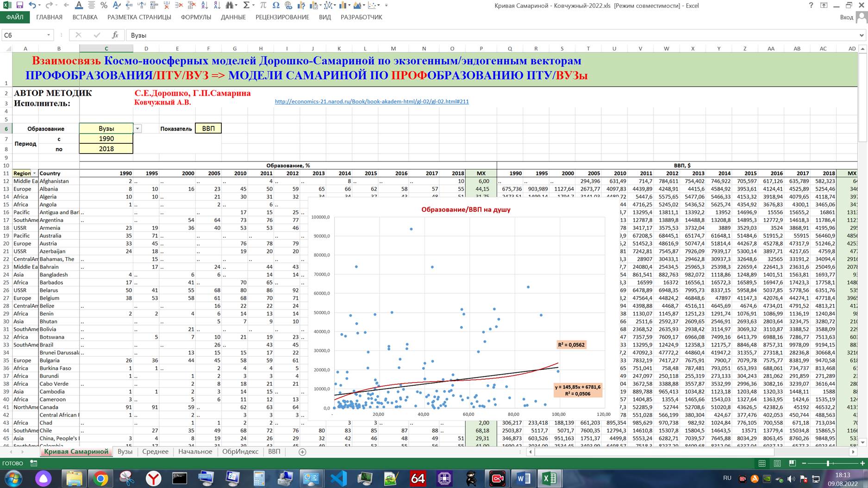868x488 pixels.
Task: Add a new sheet with plus button
Action: click(x=302, y=452)
